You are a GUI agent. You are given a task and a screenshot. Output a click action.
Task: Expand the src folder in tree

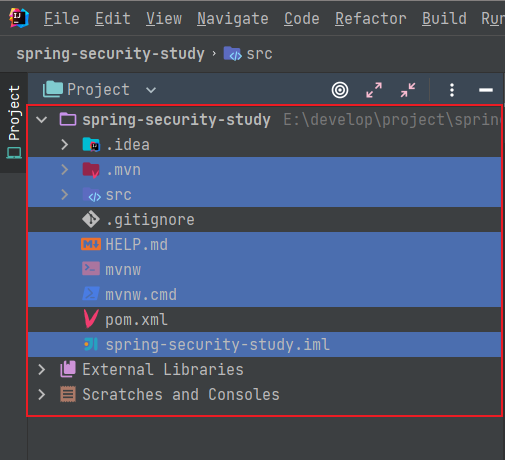[64, 195]
